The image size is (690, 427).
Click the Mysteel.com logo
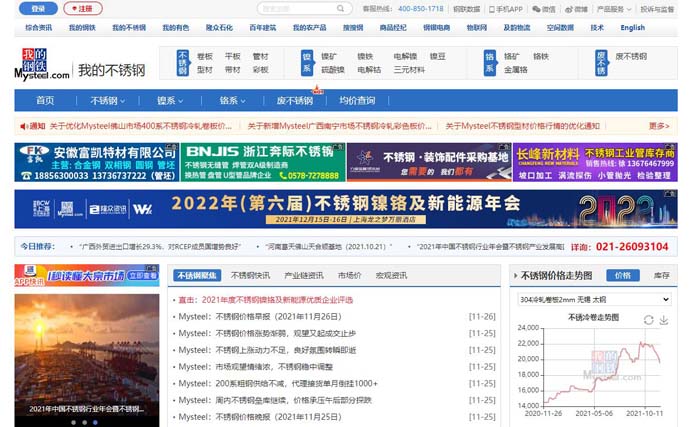42,64
